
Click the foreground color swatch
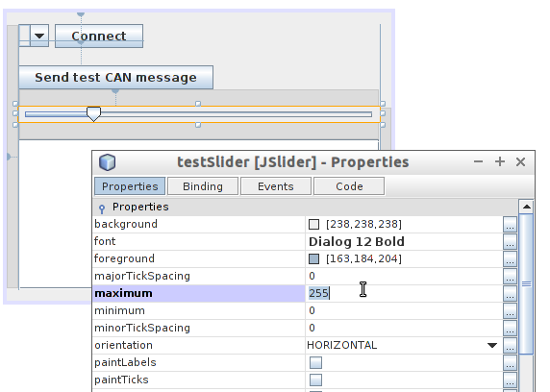pos(313,259)
